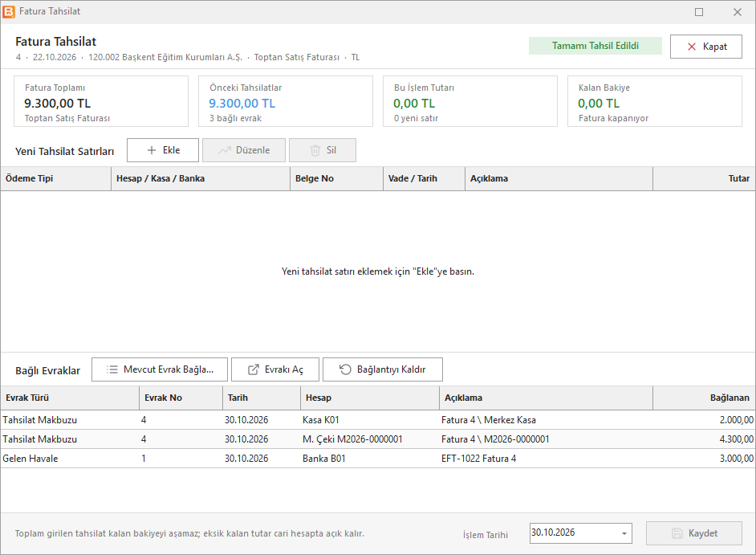This screenshot has width=756, height=555.
Task: Click the undo arrow icon on Bağlantıyı Kaldır
Action: click(x=345, y=369)
